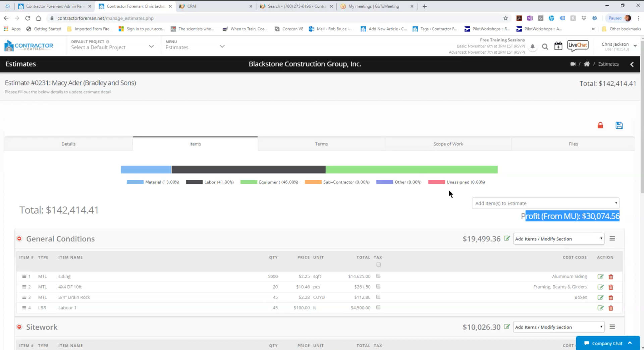Viewport: 644px width, 350px height.
Task: Open LiveChat from the header
Action: (578, 46)
